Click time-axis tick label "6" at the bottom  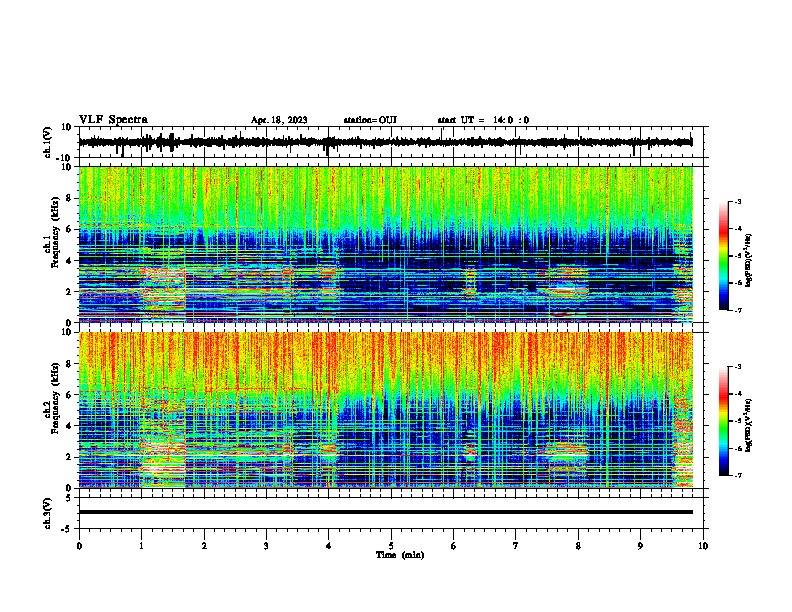[x=454, y=546]
